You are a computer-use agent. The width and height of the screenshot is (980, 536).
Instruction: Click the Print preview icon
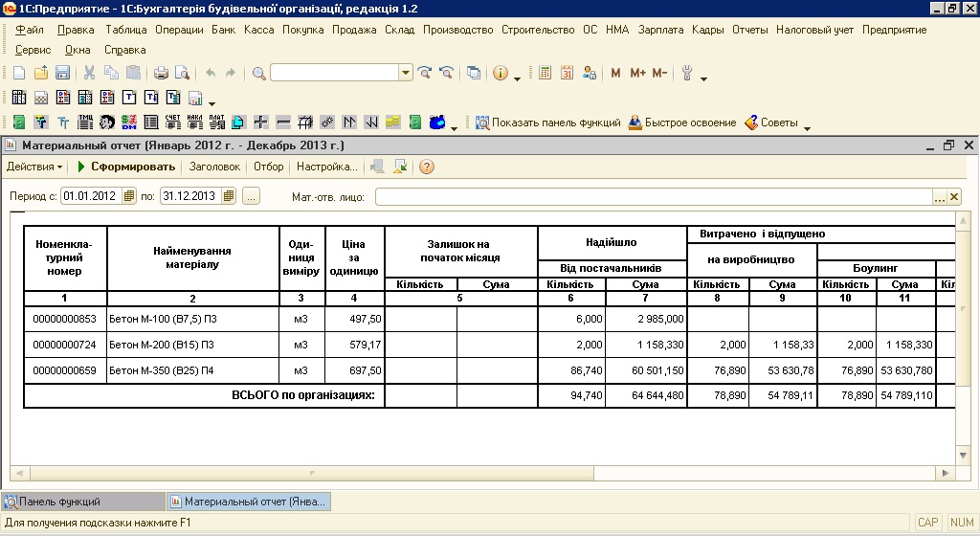(x=182, y=73)
